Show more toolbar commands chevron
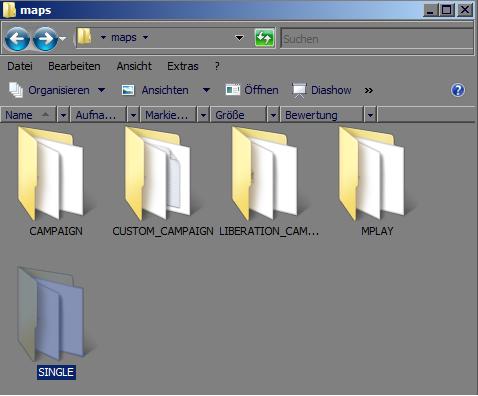The height and width of the screenshot is (396, 478). (369, 90)
